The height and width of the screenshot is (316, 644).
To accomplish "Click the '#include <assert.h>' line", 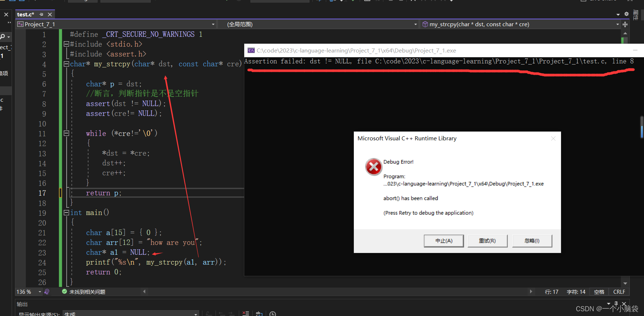I will 108,54.
